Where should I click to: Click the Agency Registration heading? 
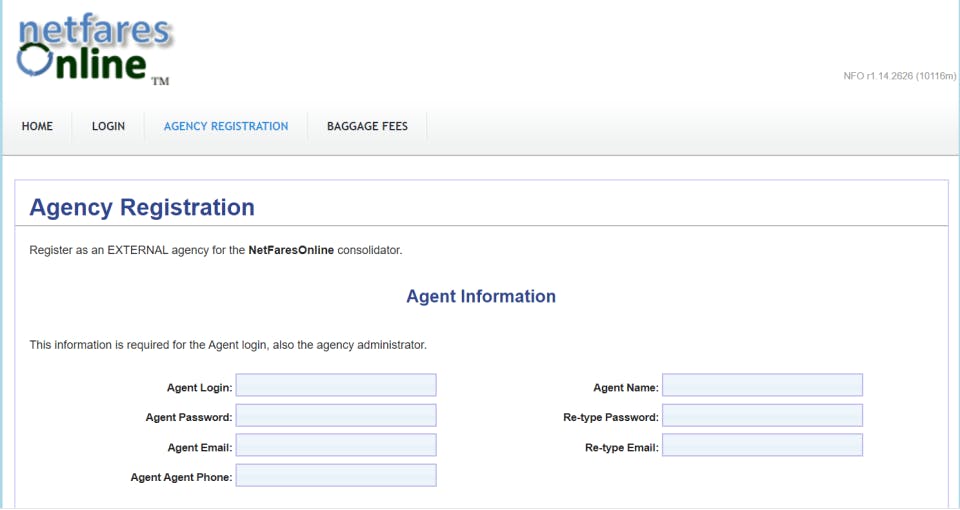[x=142, y=208]
